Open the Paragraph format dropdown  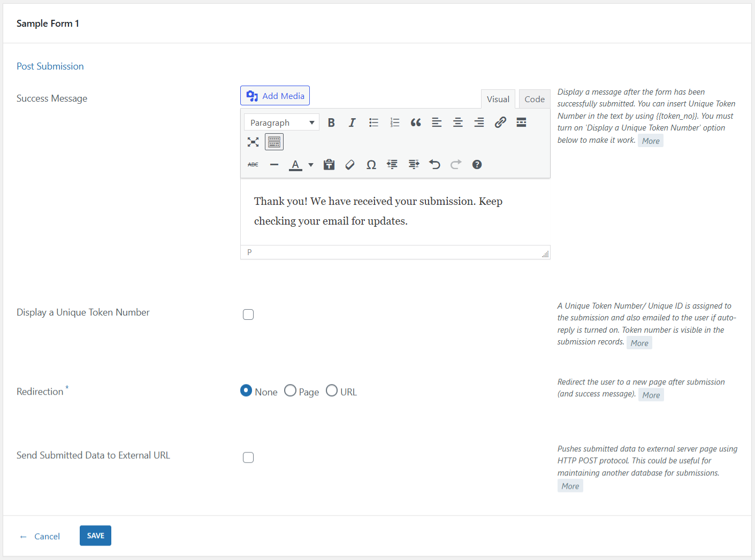point(281,122)
